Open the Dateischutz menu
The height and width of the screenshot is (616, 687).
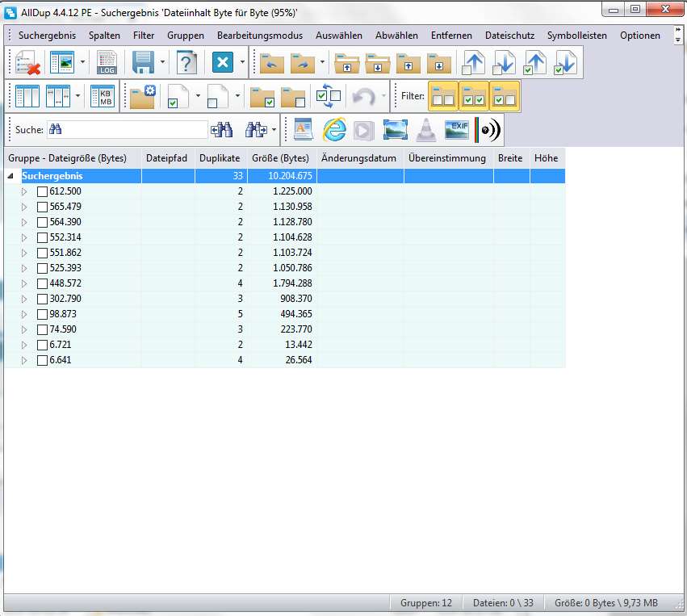pyautogui.click(x=509, y=36)
